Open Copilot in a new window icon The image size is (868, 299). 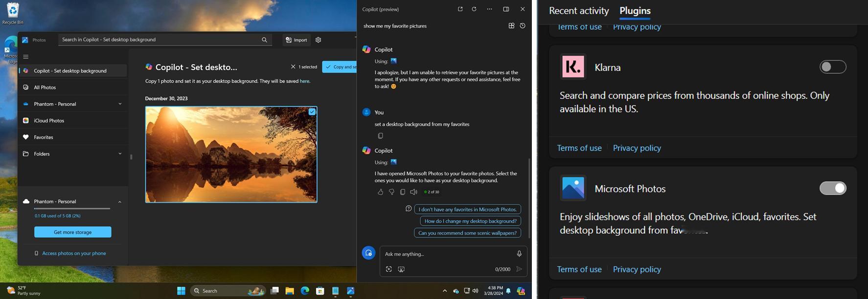point(460,9)
